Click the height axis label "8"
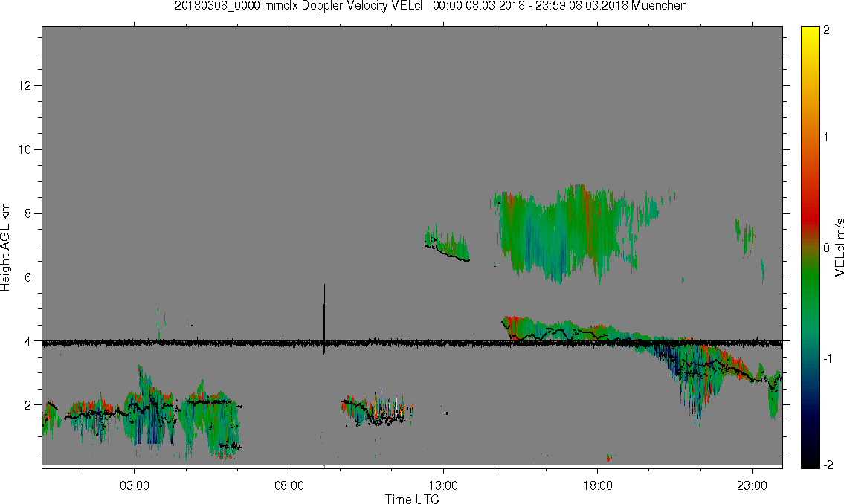The width and height of the screenshot is (844, 504). pos(28,213)
